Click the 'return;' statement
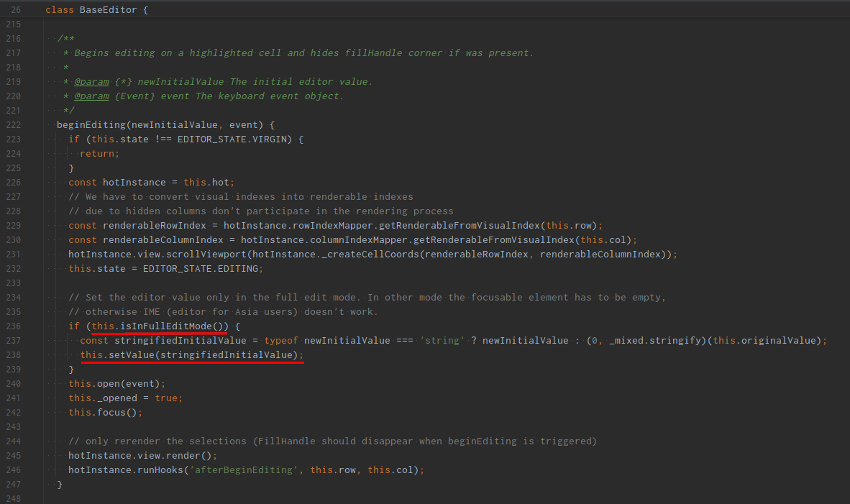The width and height of the screenshot is (850, 504). [99, 153]
